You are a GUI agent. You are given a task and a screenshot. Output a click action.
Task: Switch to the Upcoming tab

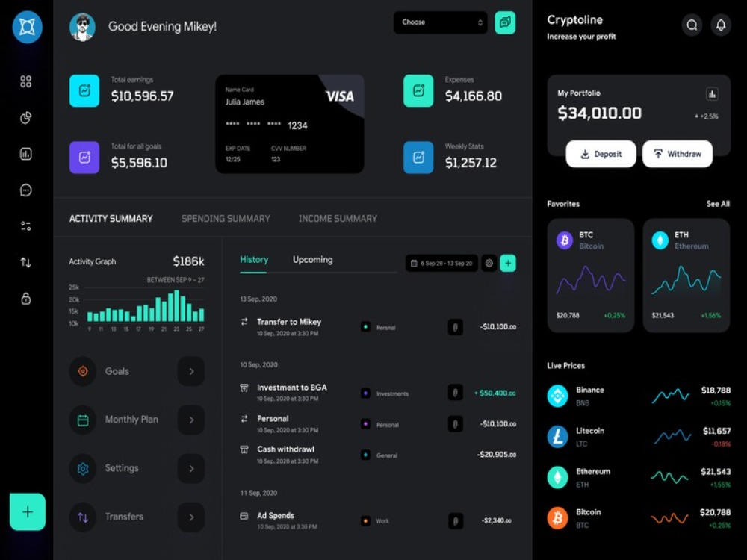[312, 260]
